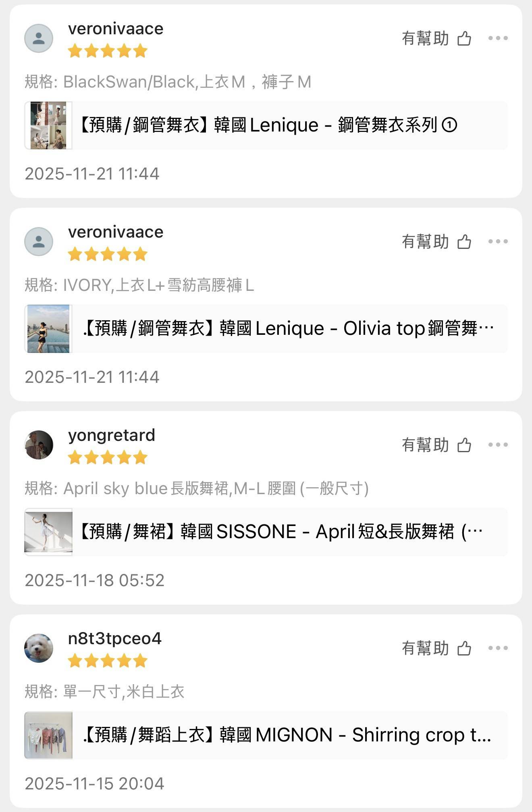Expand more options for yongretard's review

498,445
